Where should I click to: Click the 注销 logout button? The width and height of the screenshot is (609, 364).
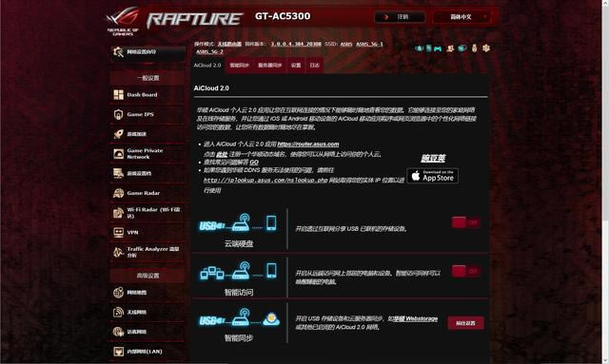click(400, 17)
